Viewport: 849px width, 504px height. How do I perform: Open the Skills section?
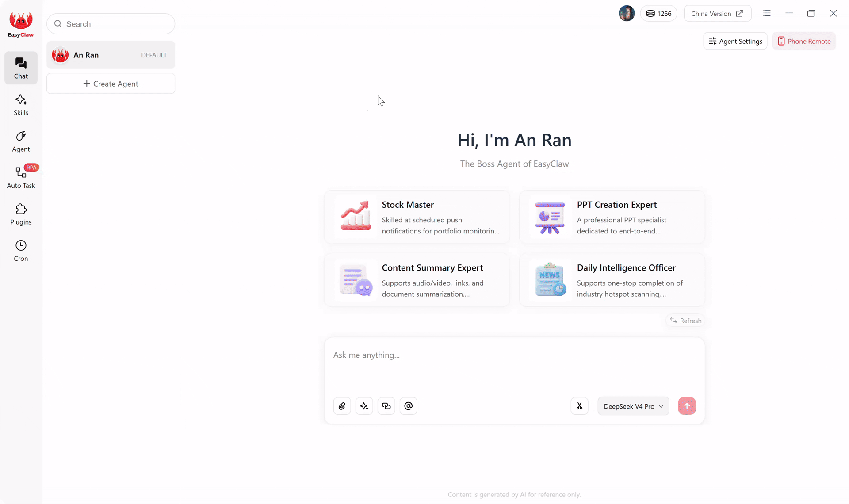coord(21,105)
